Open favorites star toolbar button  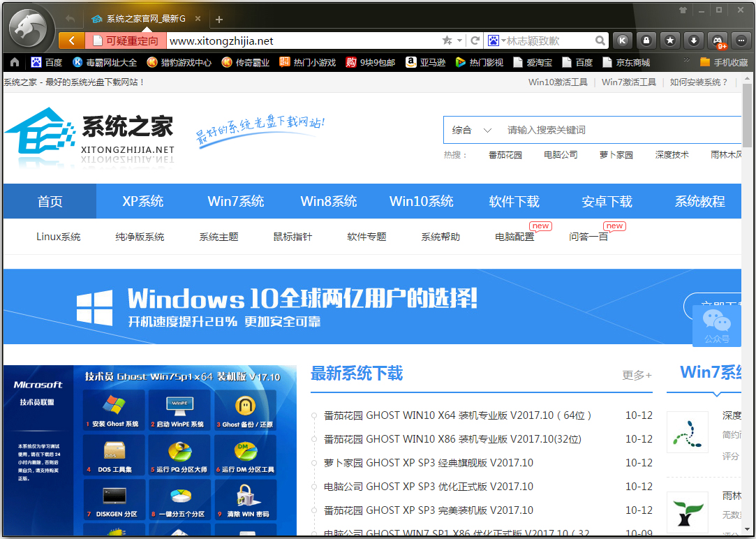(x=669, y=41)
